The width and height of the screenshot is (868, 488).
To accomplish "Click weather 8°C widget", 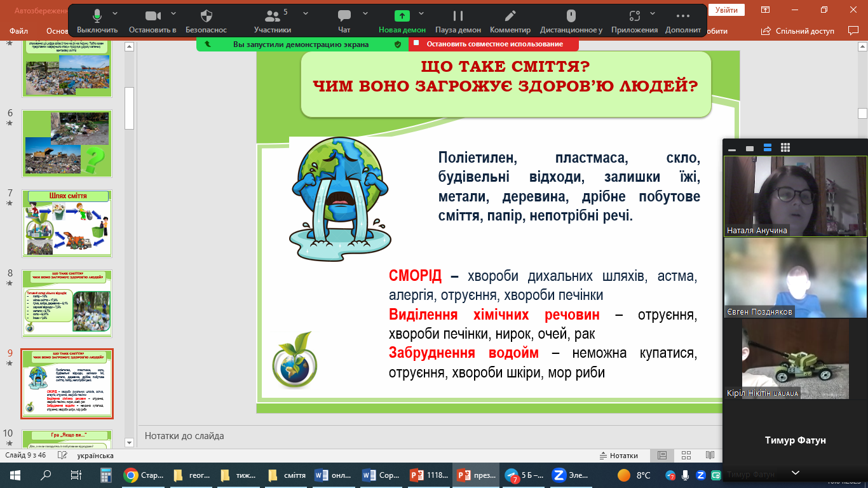I will click(634, 475).
